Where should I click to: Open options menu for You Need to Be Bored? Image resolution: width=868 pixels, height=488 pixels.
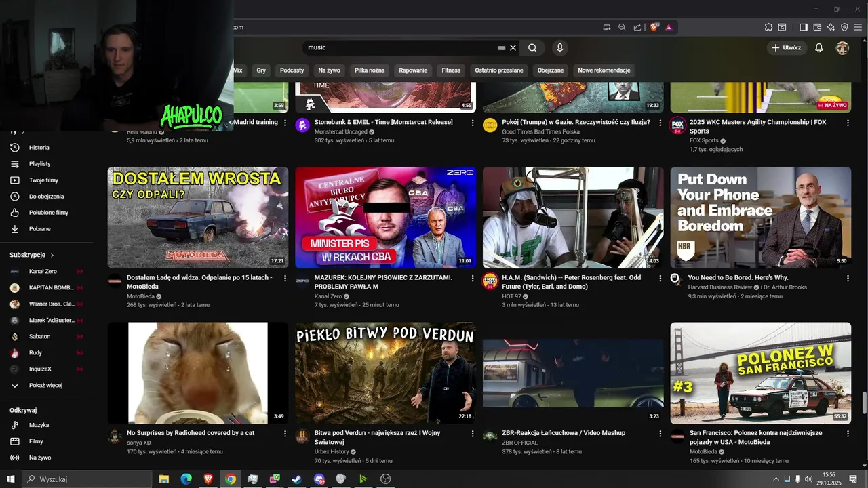click(x=848, y=278)
